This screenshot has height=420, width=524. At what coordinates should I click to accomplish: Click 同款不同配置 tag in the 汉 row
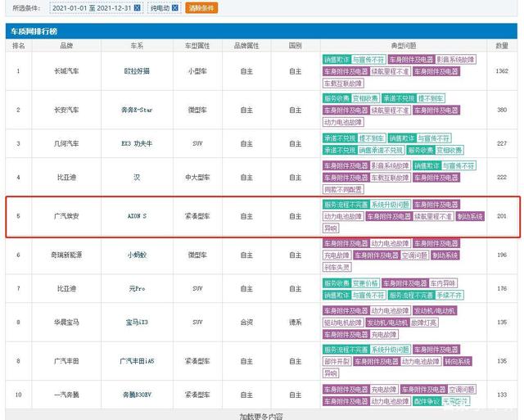tap(343, 189)
